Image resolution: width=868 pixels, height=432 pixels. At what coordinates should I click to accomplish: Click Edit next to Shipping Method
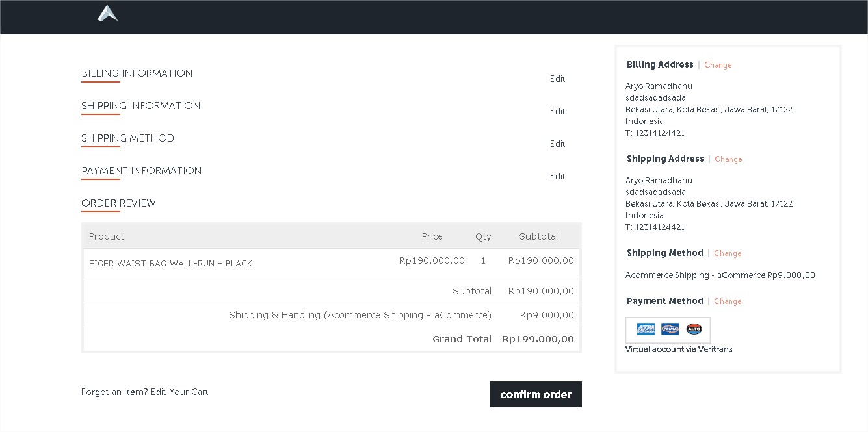point(557,144)
